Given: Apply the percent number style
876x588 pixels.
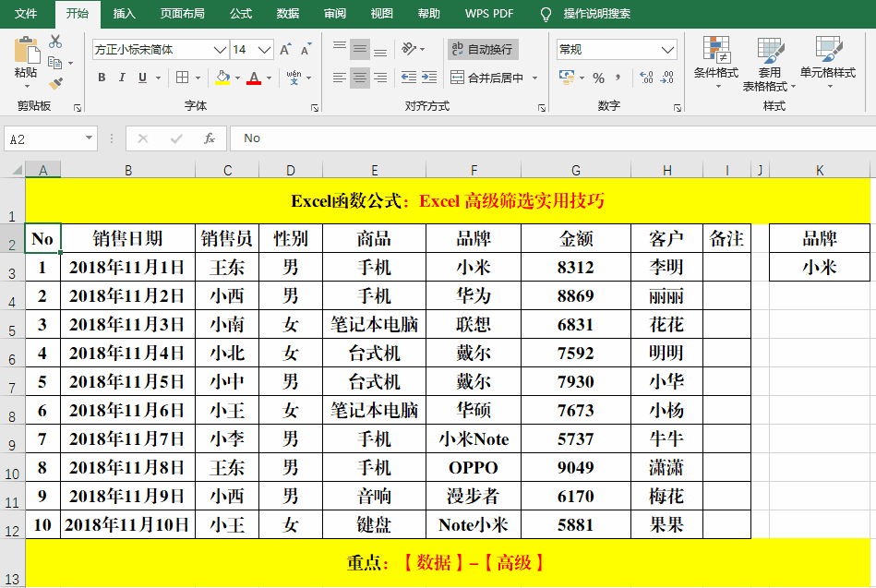Looking at the screenshot, I should point(599,78).
